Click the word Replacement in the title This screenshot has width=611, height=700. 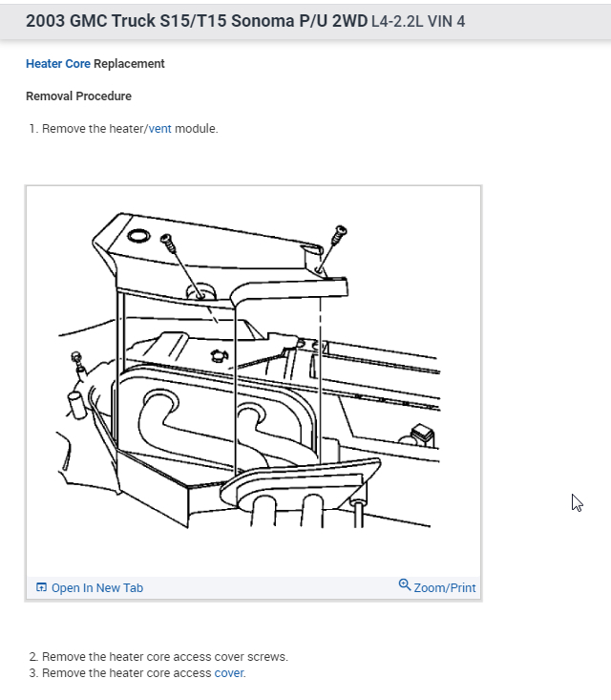129,64
